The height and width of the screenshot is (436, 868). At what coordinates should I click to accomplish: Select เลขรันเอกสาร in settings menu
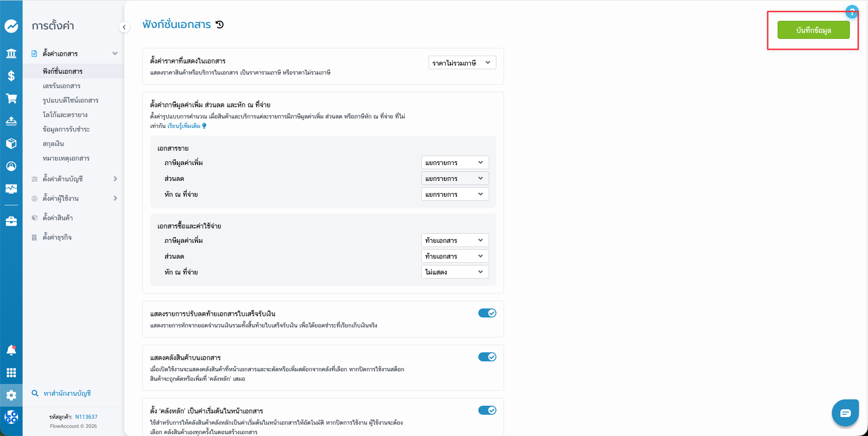(61, 86)
